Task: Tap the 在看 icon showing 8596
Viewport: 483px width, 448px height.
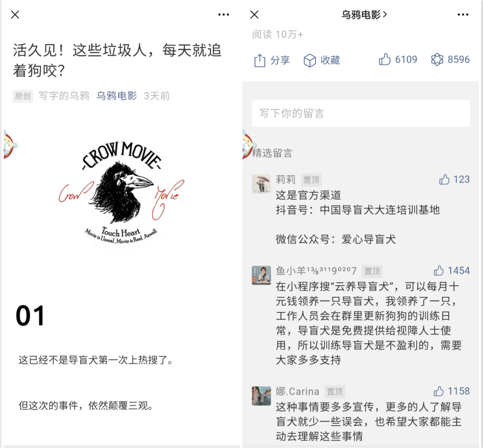Action: (437, 59)
